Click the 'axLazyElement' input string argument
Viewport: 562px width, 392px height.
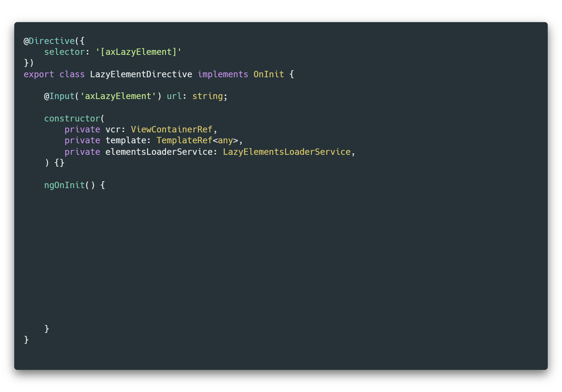(x=118, y=96)
